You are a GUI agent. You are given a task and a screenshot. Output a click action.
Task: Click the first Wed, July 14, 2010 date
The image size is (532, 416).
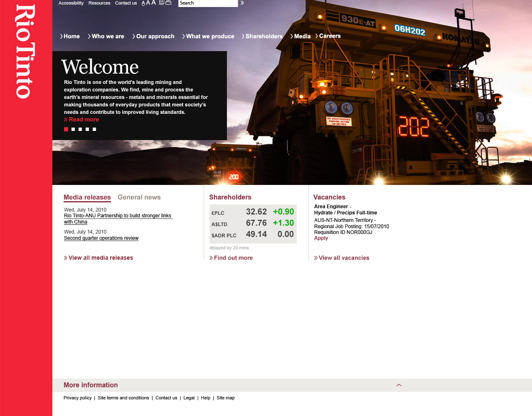point(85,210)
